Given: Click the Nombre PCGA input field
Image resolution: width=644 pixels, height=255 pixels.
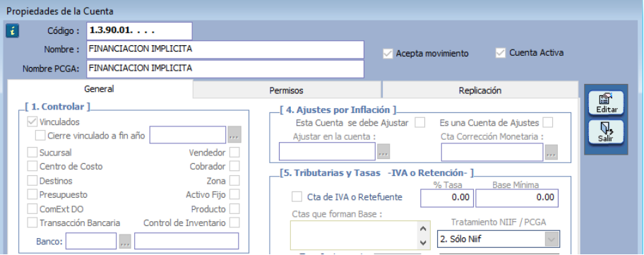Looking at the screenshot, I should pos(225,69).
